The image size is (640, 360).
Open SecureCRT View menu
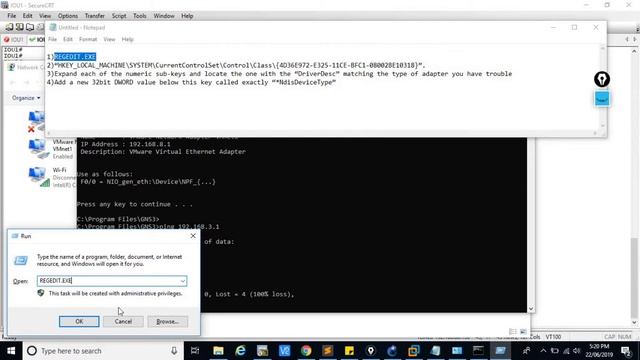[x=45, y=16]
